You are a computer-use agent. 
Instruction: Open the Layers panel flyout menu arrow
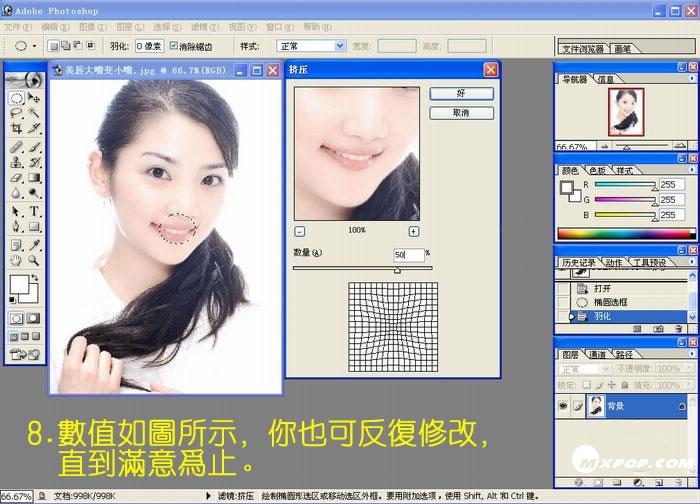(692, 354)
